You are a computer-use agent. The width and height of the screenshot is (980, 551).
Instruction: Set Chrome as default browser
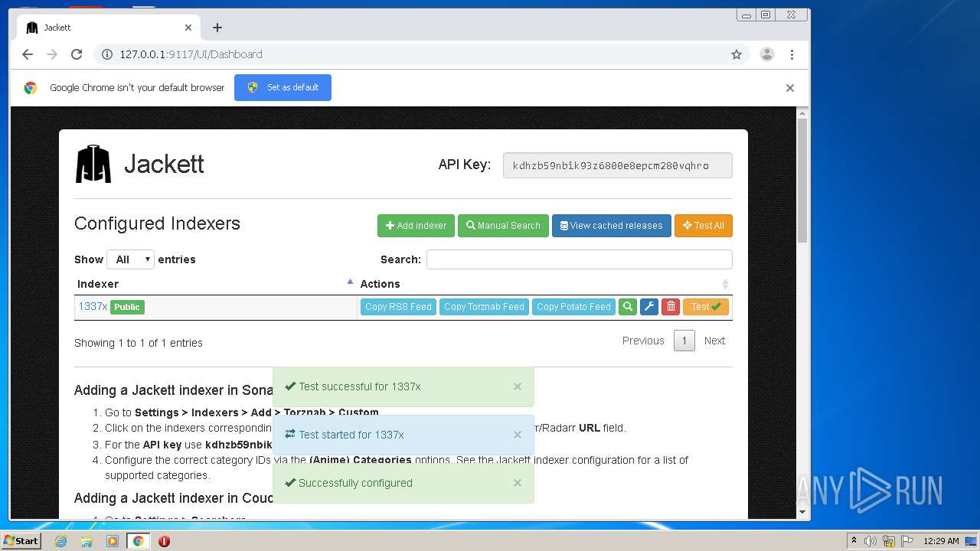tap(283, 87)
